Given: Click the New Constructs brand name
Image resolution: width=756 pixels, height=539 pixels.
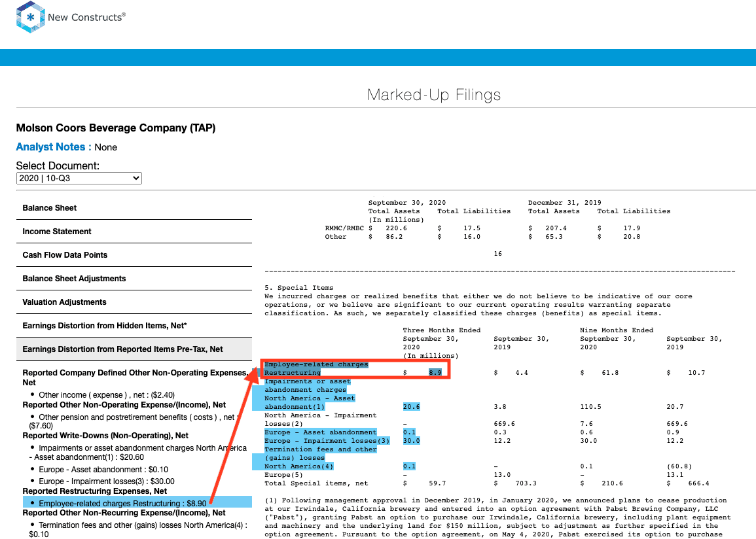Looking at the screenshot, I should point(87,18).
